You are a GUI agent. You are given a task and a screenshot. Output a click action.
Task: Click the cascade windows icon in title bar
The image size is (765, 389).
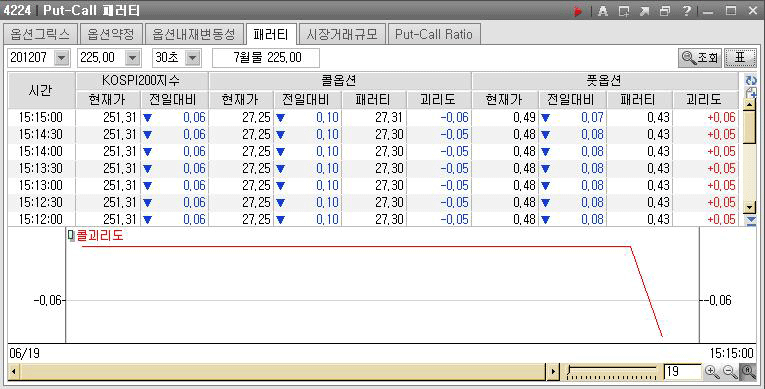point(665,11)
